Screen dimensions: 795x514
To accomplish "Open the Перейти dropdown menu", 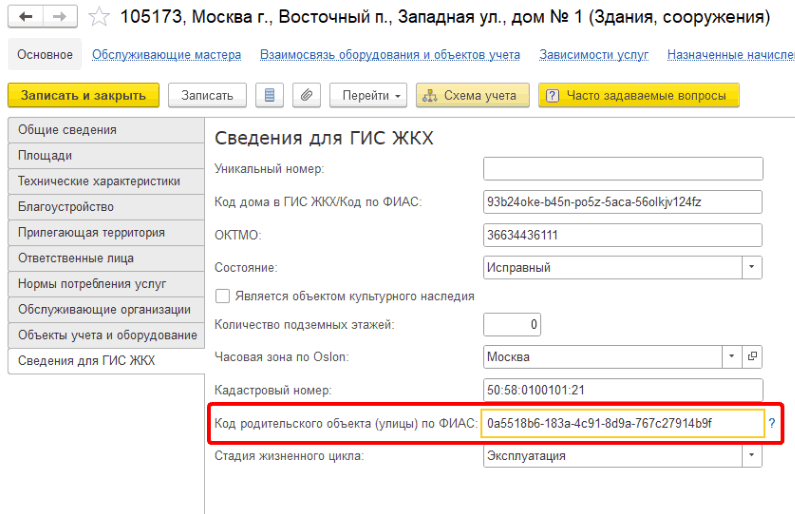I will 368,95.
